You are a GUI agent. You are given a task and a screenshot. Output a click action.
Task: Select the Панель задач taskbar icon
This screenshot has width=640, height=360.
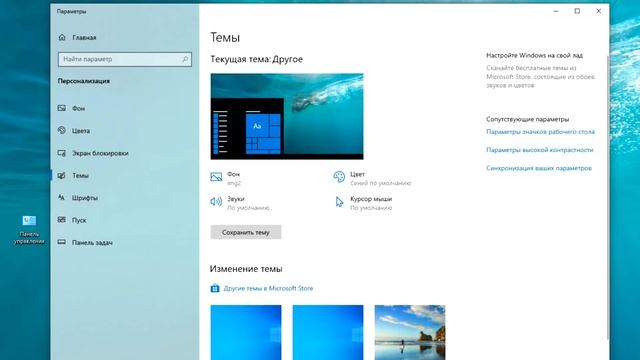(x=62, y=242)
